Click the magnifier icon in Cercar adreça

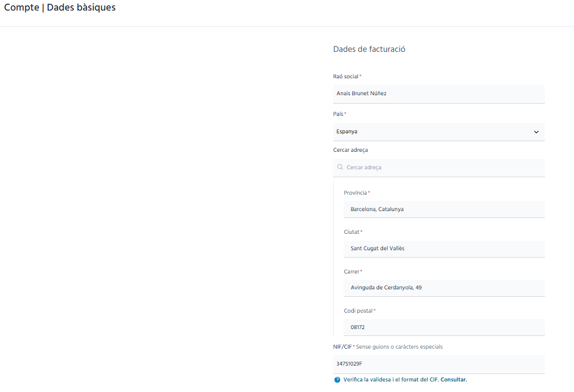click(340, 167)
